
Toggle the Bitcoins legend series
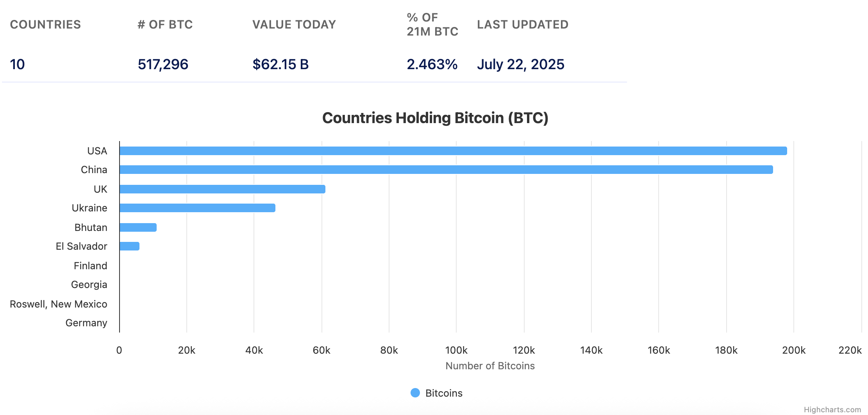click(x=443, y=393)
